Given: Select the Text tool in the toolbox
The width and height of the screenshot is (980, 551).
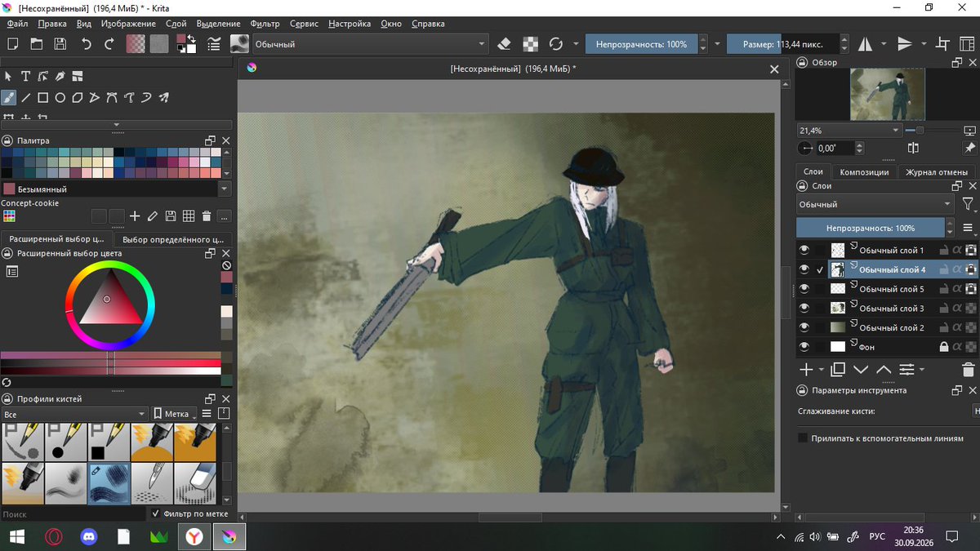Looking at the screenshot, I should pyautogui.click(x=25, y=77).
